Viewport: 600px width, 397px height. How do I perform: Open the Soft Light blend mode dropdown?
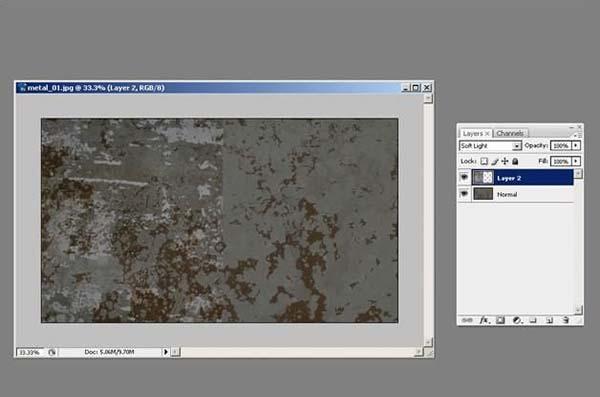tap(490, 146)
